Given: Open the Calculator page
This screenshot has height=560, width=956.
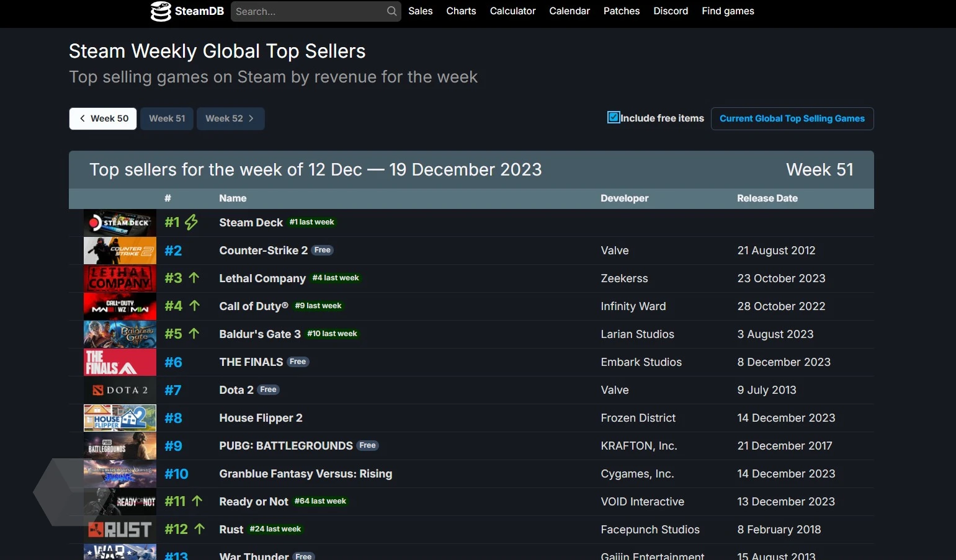Looking at the screenshot, I should [512, 11].
